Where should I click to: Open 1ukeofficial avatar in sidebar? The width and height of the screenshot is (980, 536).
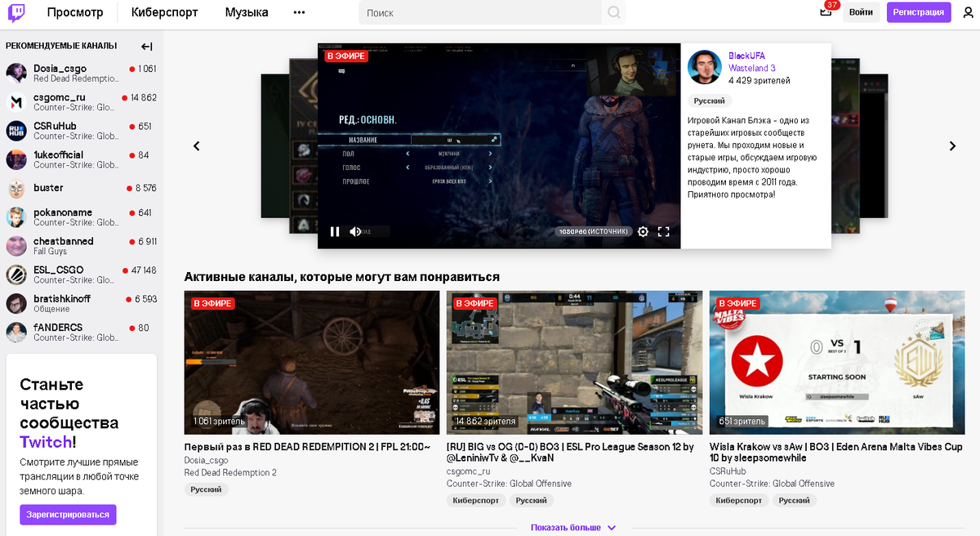click(16, 159)
